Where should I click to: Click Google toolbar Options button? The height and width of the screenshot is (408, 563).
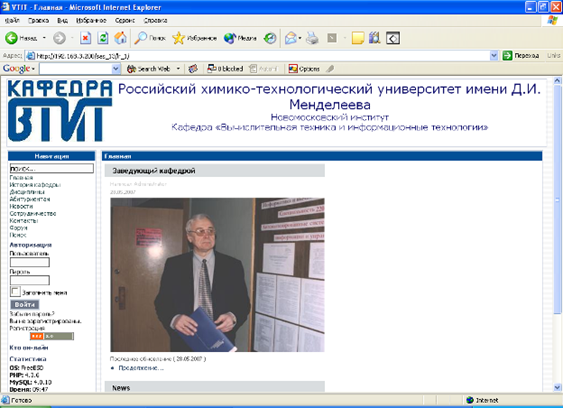tap(304, 69)
